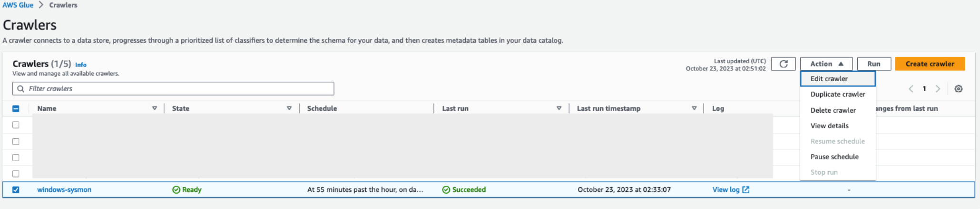Screen dimensions: 980x209
Task: Check the first crawler row checkbox
Action: (16, 125)
